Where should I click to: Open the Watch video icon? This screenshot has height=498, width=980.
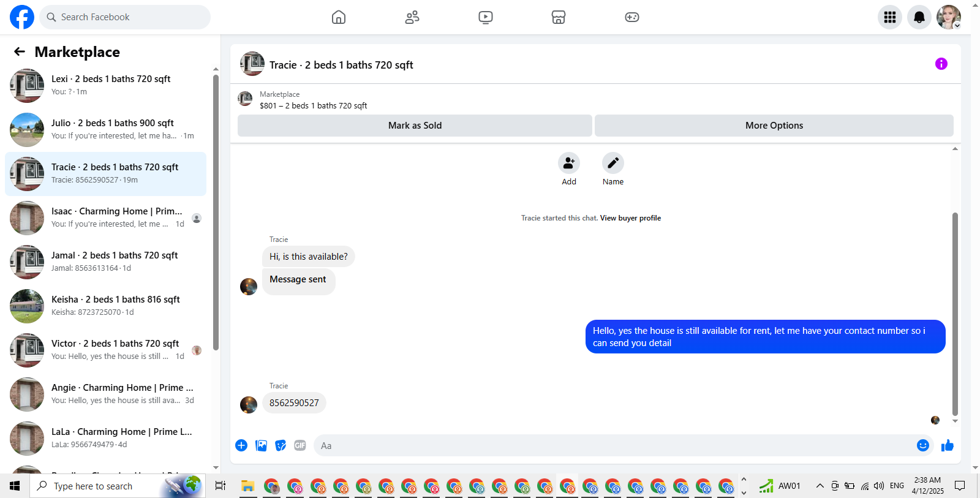point(486,17)
